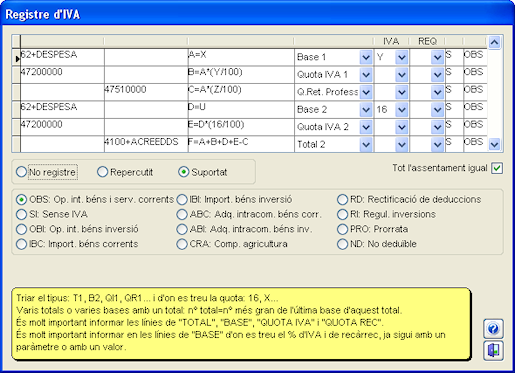Select ABC: Adq. intracom. béns corr.

tap(249, 214)
